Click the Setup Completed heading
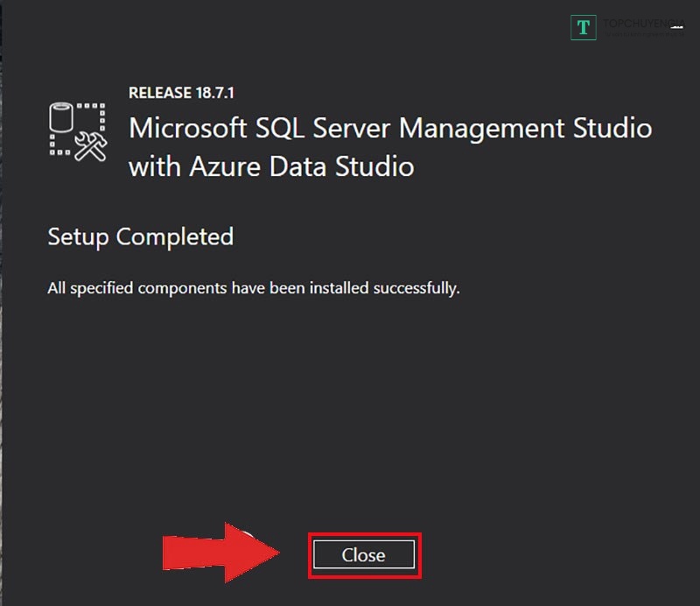This screenshot has width=700, height=606. coord(140,236)
